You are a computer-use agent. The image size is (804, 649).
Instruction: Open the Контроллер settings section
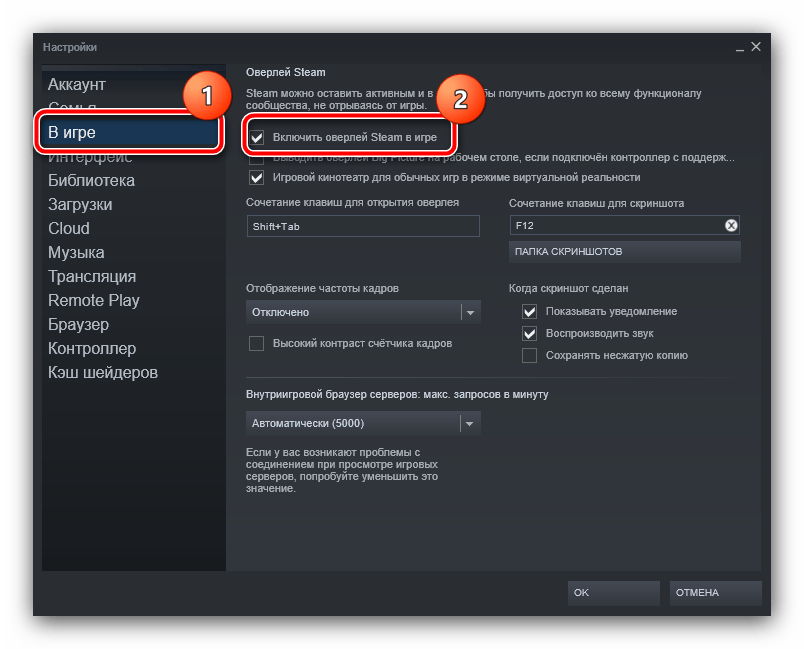click(x=92, y=349)
